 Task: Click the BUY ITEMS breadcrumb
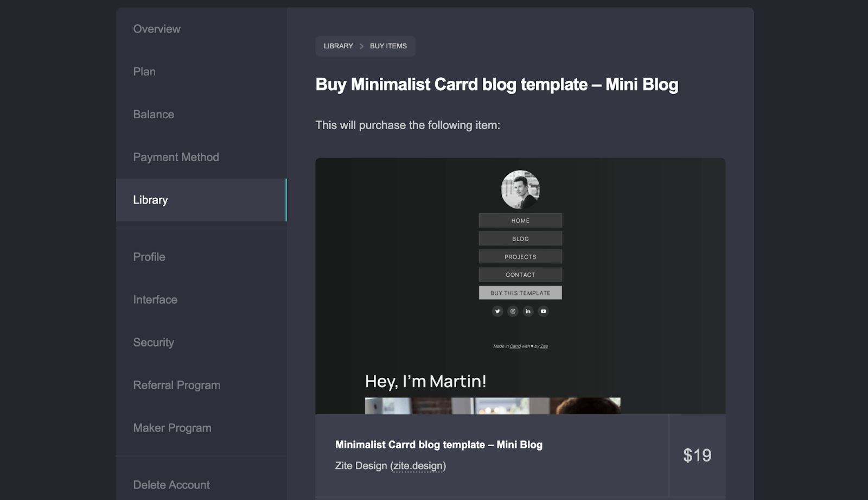click(x=388, y=46)
